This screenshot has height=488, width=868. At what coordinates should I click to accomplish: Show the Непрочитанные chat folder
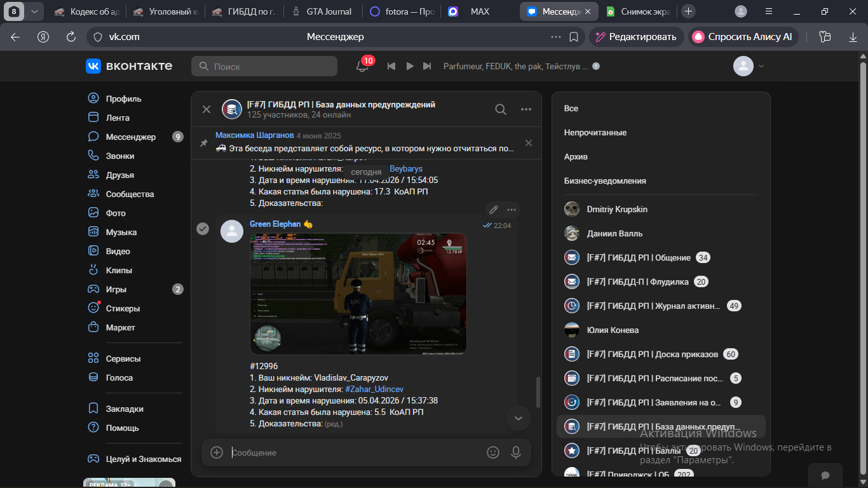click(x=595, y=133)
